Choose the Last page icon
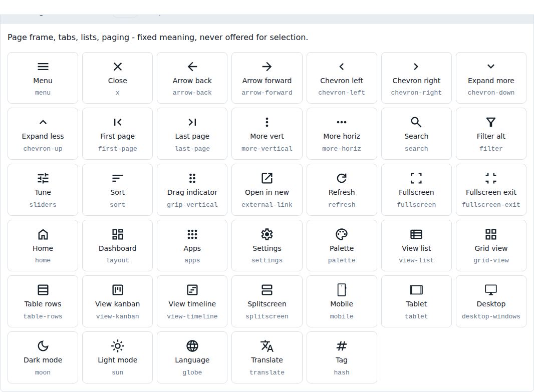Viewport: 534px width, 392px height. click(x=192, y=122)
